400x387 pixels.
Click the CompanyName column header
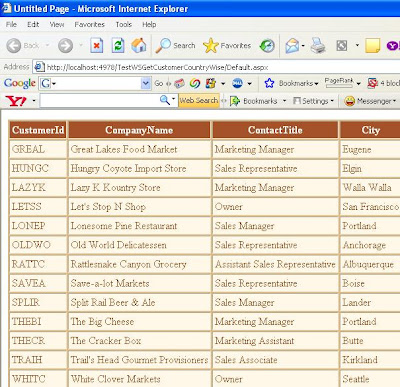(x=139, y=130)
